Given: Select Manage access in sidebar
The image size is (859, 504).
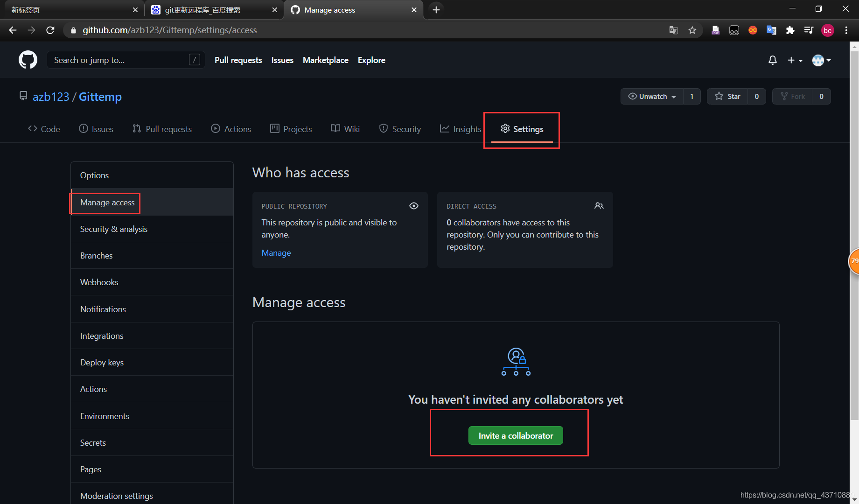Looking at the screenshot, I should 152,203.
